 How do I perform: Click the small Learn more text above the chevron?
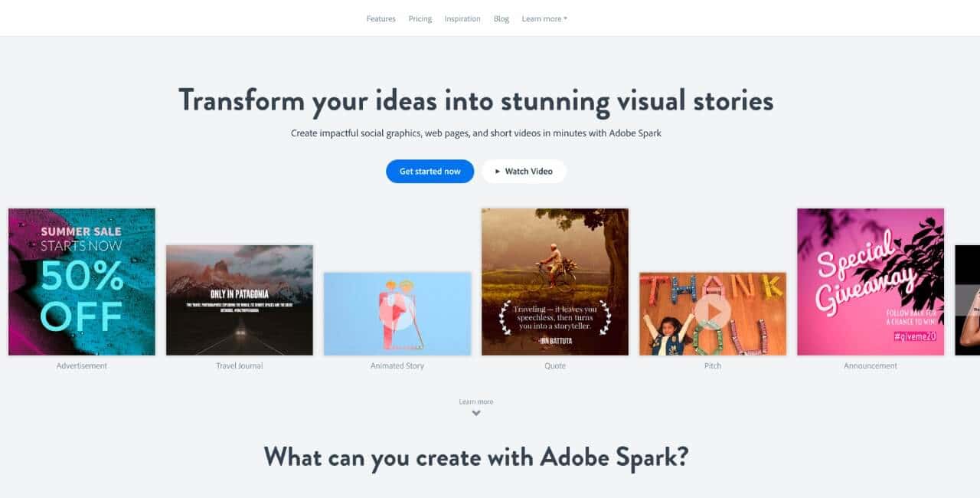[476, 401]
